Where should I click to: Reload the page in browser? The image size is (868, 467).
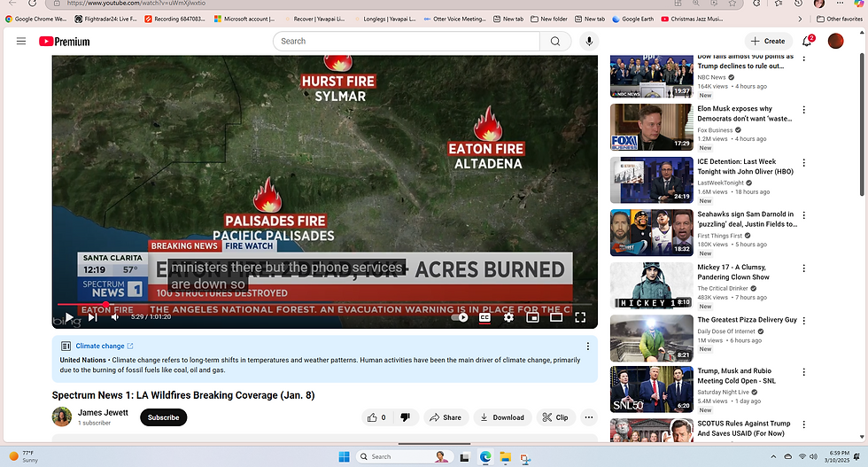click(32, 4)
